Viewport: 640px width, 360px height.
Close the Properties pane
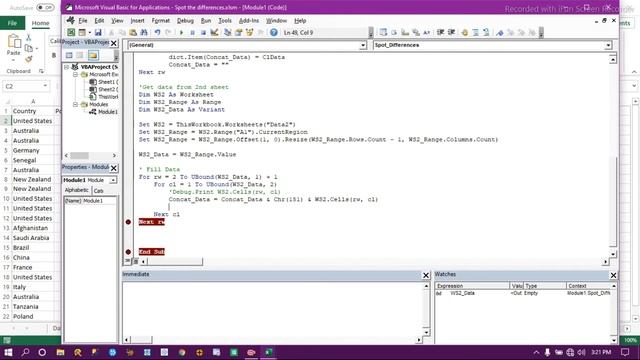point(114,168)
